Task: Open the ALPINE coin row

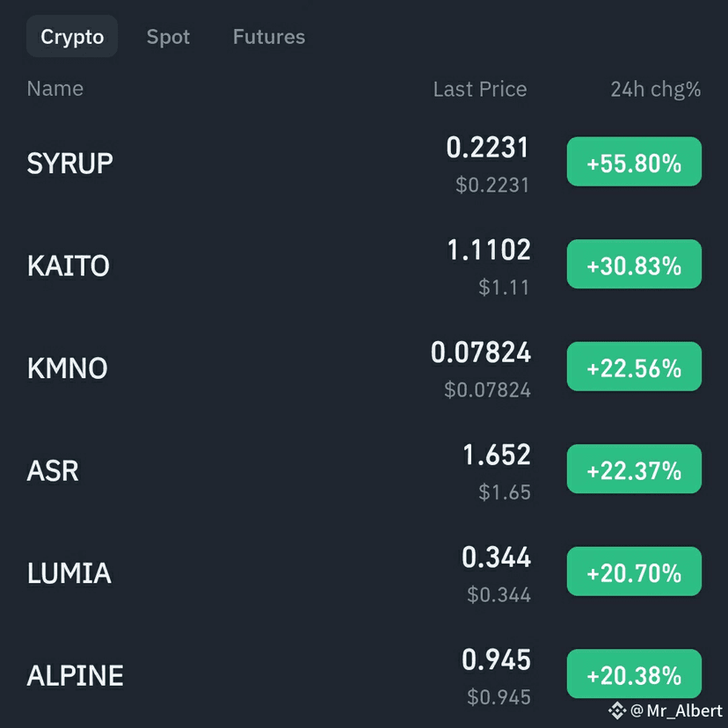Action: pos(364,674)
